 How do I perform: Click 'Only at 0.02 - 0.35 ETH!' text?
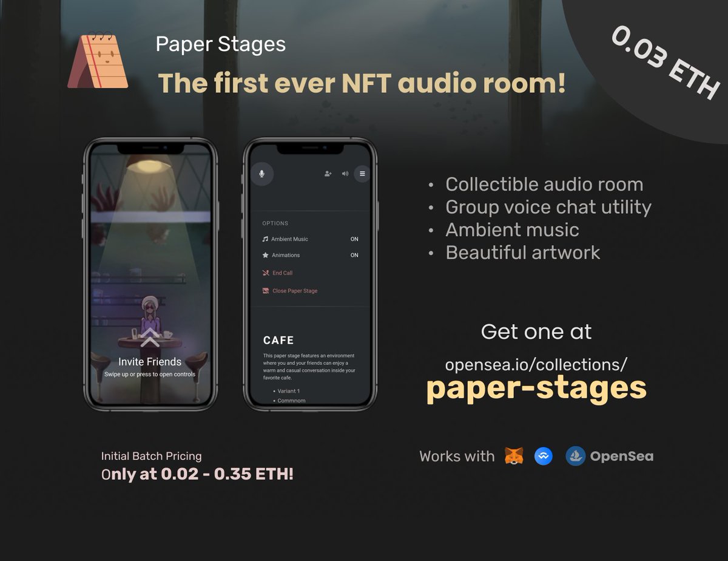point(197,474)
